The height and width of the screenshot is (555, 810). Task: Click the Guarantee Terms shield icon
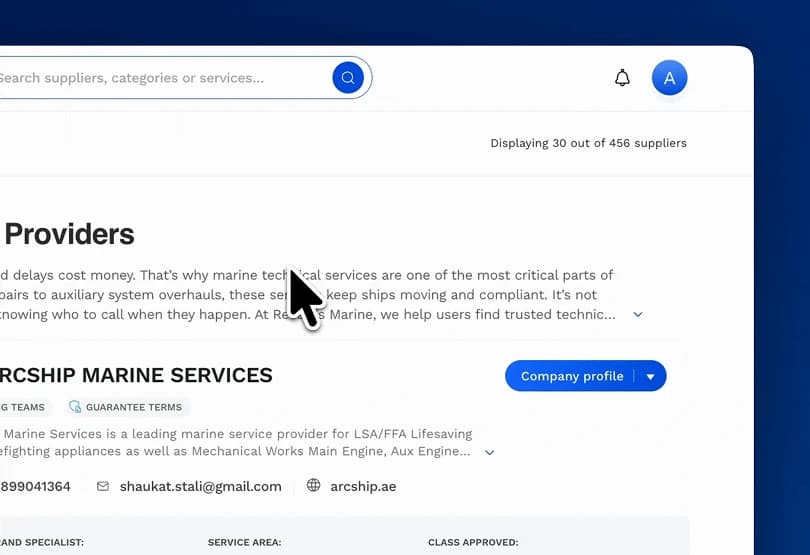[x=75, y=407]
